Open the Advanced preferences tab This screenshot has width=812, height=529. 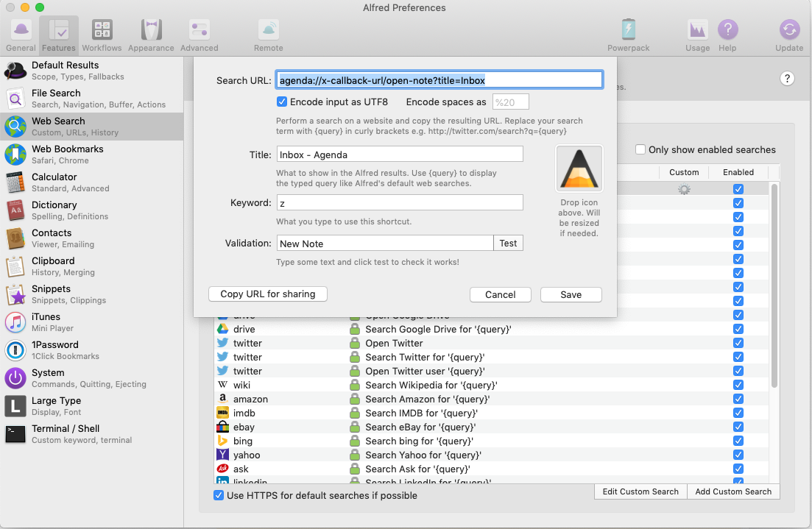pos(200,35)
